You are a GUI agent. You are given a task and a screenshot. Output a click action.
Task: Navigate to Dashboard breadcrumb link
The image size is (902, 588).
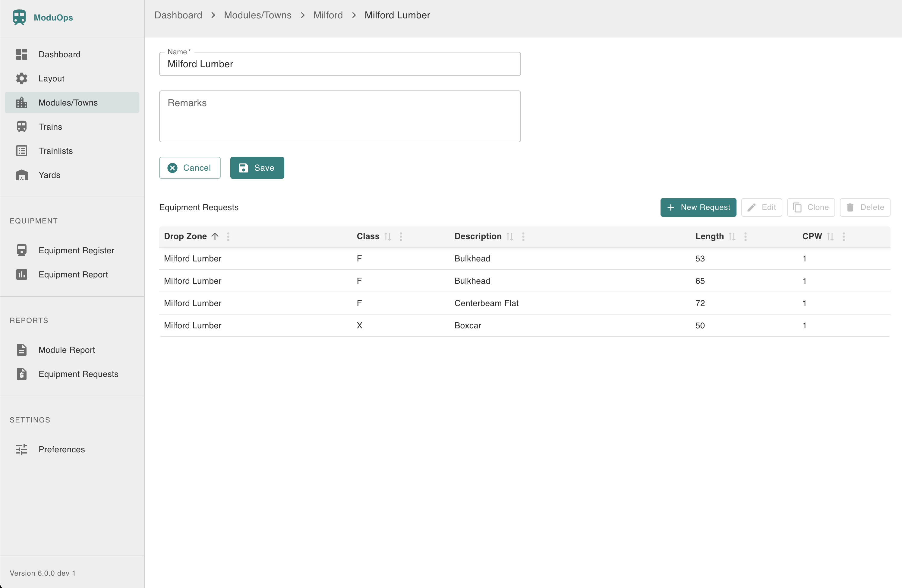[178, 15]
